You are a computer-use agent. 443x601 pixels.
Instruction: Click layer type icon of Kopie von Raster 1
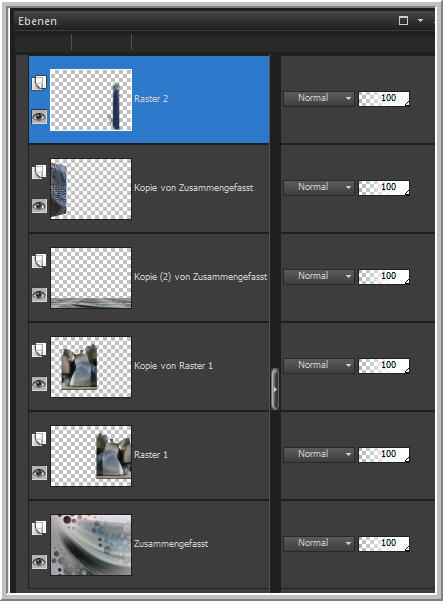click(x=39, y=350)
